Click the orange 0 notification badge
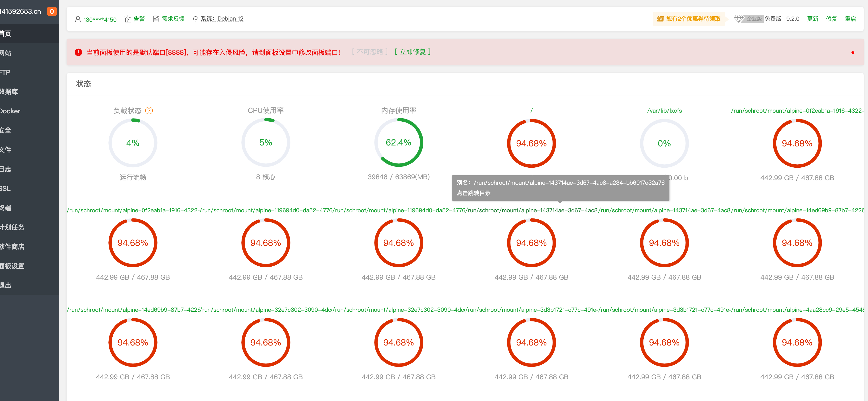The image size is (868, 401). pos(52,11)
